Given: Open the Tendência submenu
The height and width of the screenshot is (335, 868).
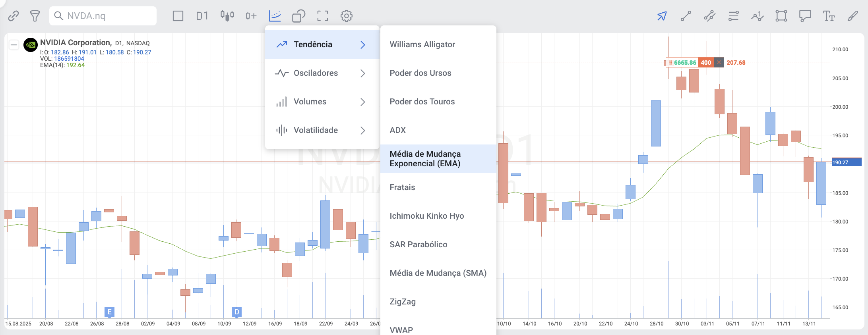Looking at the screenshot, I should click(322, 44).
